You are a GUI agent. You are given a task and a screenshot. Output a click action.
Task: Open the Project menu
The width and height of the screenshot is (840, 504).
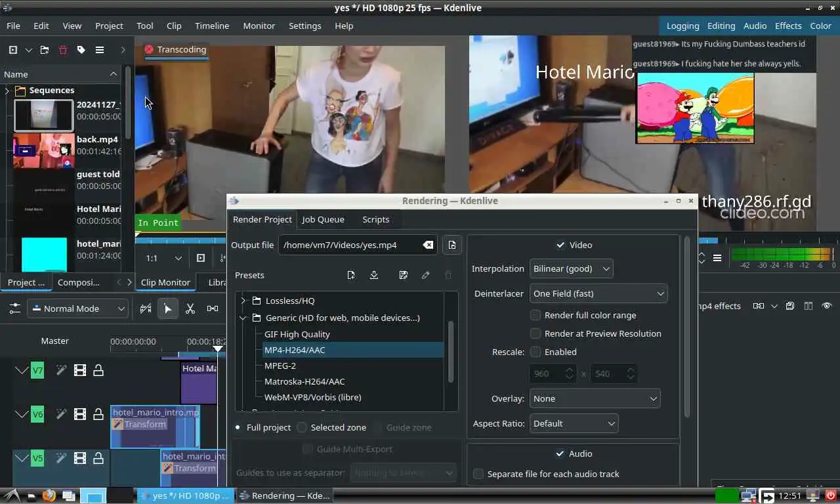109,26
